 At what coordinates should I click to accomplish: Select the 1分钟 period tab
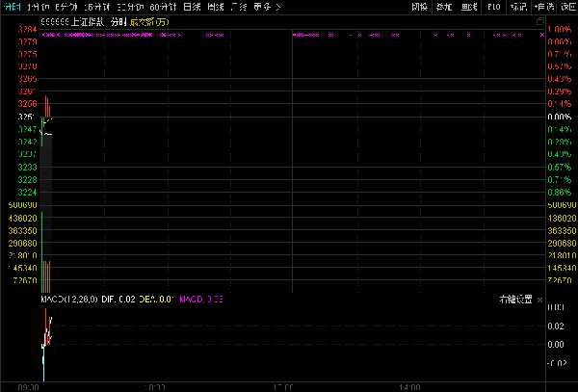point(40,7)
